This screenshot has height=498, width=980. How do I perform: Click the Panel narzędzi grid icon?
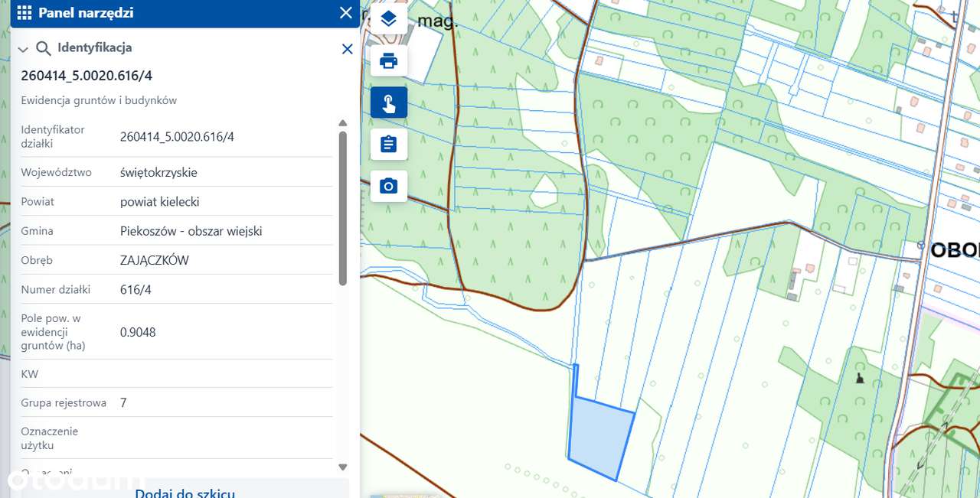click(24, 12)
